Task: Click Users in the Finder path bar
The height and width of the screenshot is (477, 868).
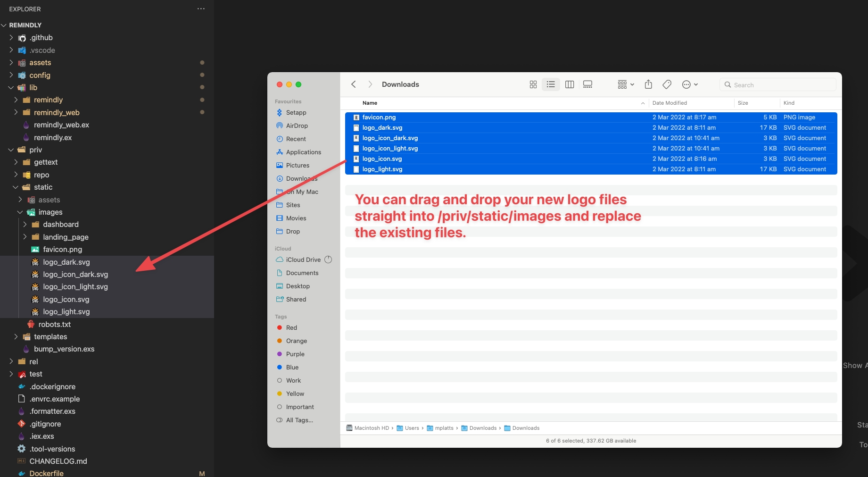Action: (x=412, y=428)
